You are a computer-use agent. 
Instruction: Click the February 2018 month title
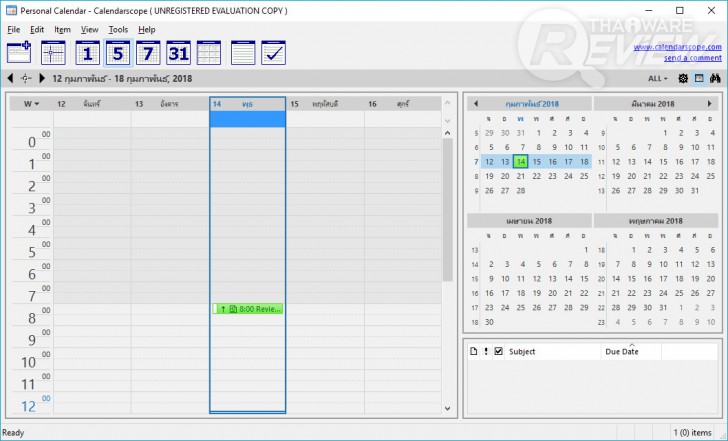coord(532,104)
